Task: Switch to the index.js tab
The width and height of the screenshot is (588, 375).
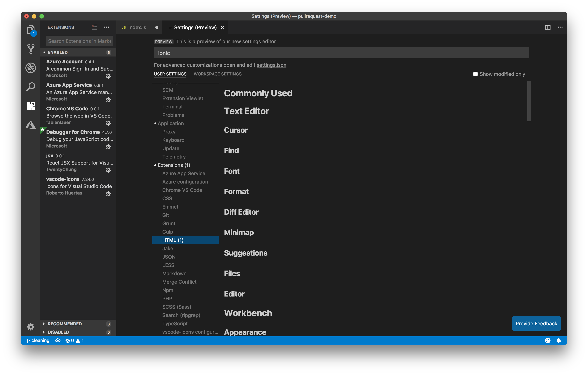Action: point(137,27)
